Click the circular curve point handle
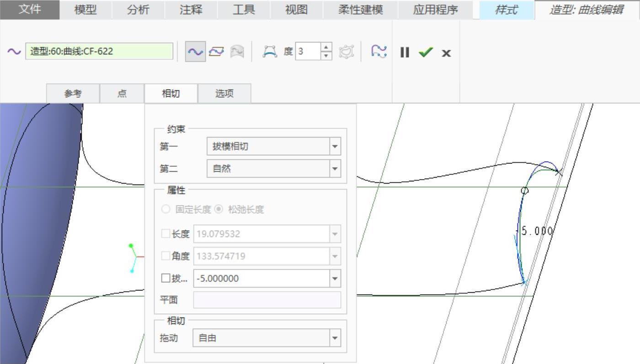Viewport: 640px width, 364px height. point(524,191)
